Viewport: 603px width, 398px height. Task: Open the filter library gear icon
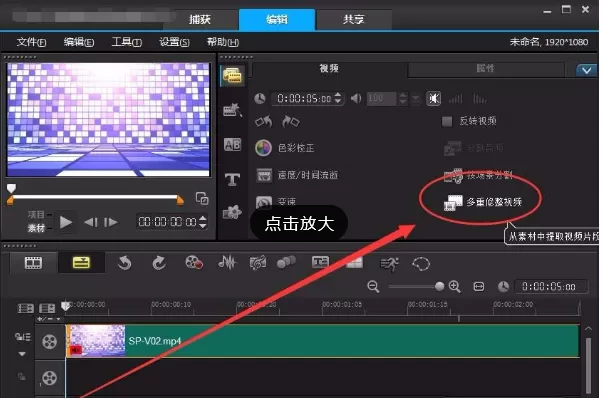(232, 211)
